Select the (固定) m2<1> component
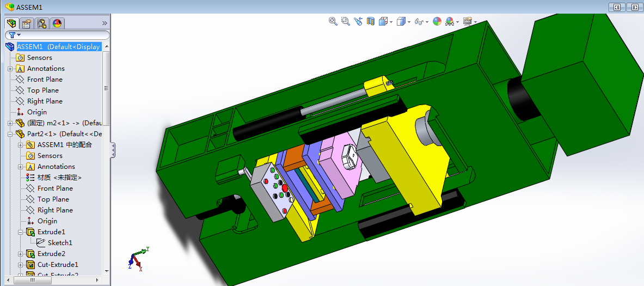The height and width of the screenshot is (286, 644). pos(64,123)
